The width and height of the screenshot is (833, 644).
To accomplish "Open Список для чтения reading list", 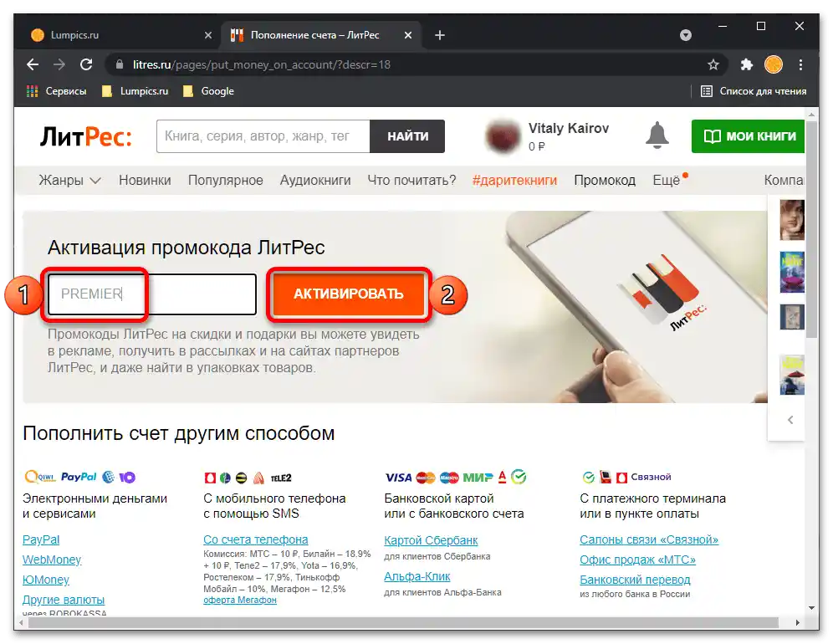I will tap(754, 91).
